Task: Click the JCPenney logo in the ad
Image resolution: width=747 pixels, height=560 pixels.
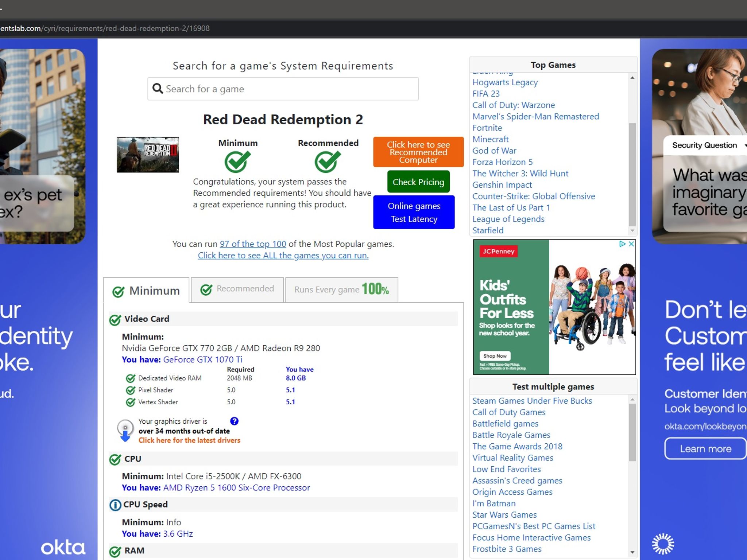Action: pos(498,251)
